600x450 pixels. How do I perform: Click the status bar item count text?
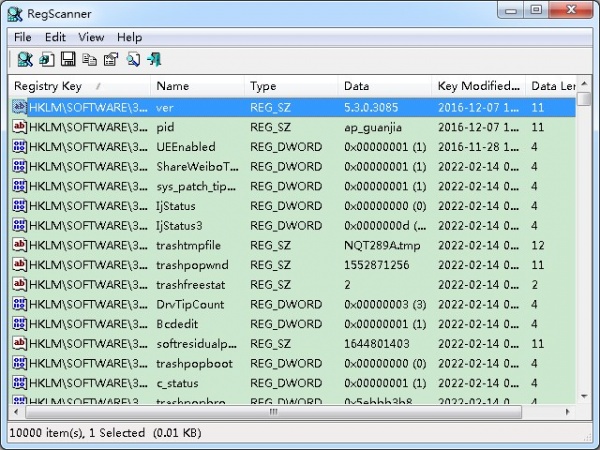click(x=105, y=433)
